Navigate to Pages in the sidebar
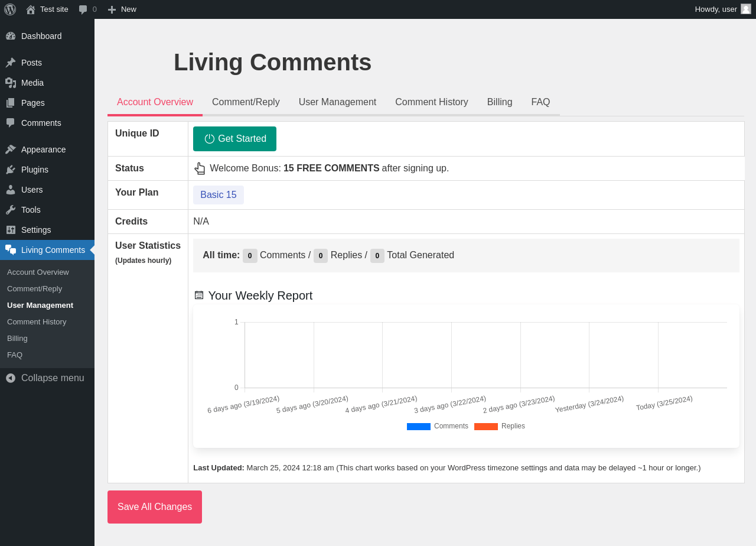 tap(47, 103)
